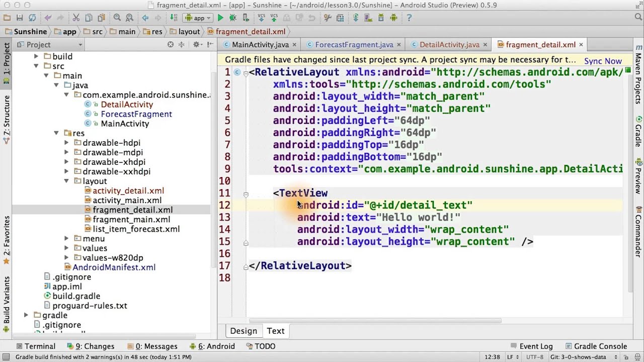Click the Sync Now link
Viewport: 644px width, 362px height.
(603, 61)
